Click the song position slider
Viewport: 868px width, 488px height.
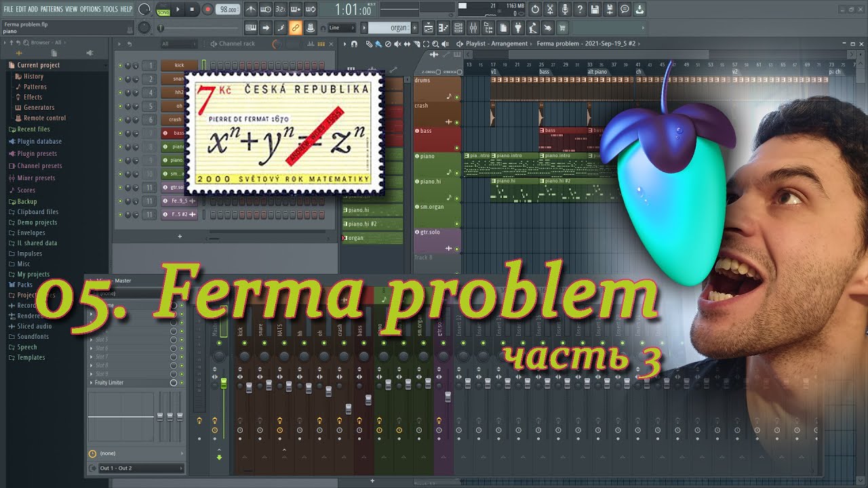coord(199,28)
